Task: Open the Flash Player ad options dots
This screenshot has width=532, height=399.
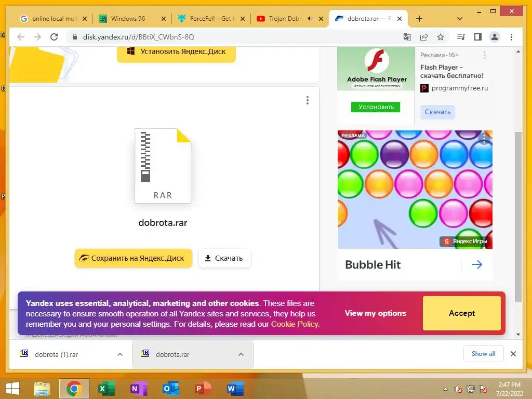Action: pos(485,55)
